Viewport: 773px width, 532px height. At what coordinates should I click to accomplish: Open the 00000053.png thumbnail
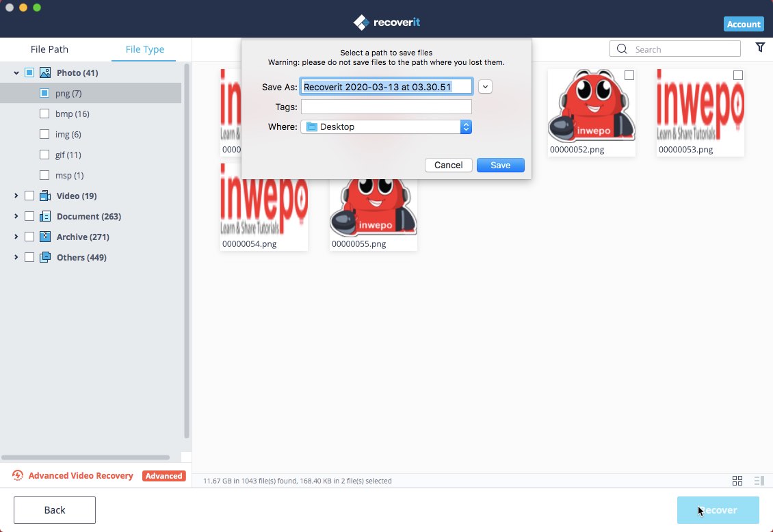coord(700,112)
